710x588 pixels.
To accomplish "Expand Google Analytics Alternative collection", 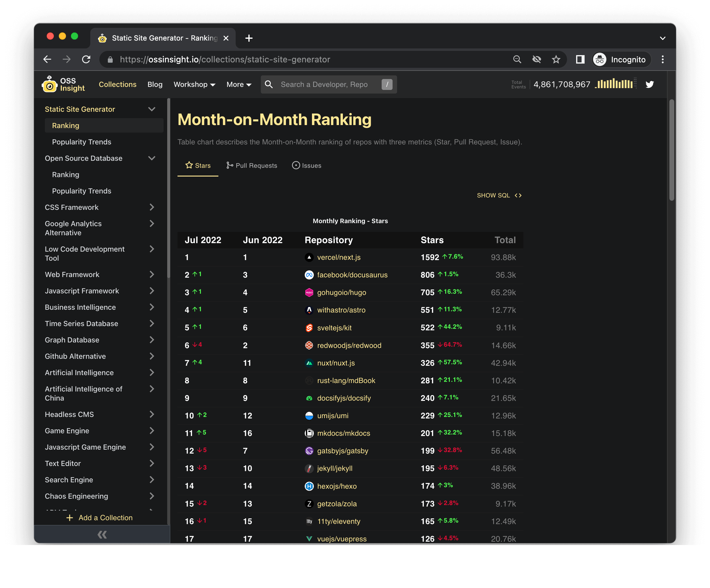I will click(152, 224).
